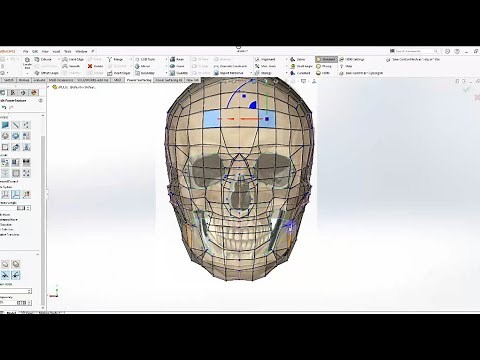Select the face selection mode icon
480x360 pixels.
coord(5,125)
